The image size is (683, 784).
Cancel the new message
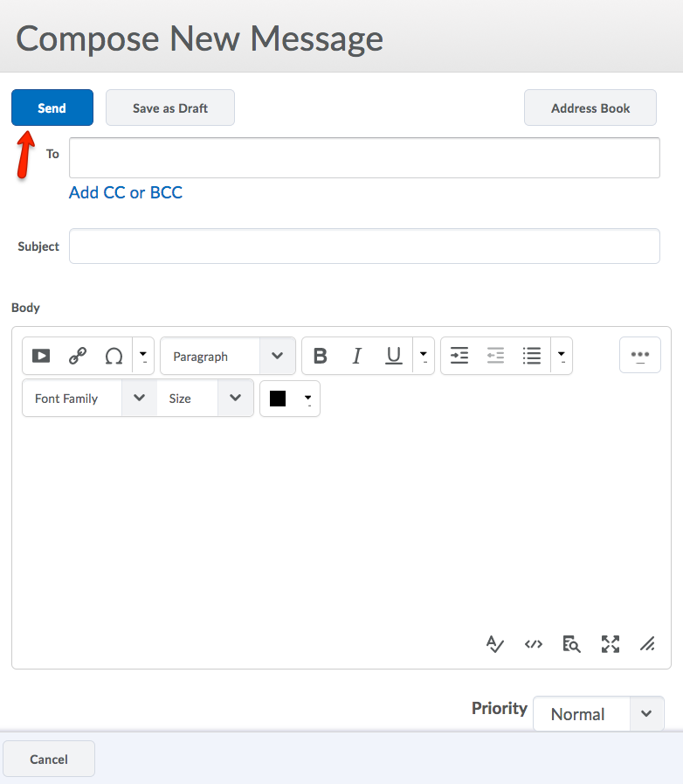(49, 759)
